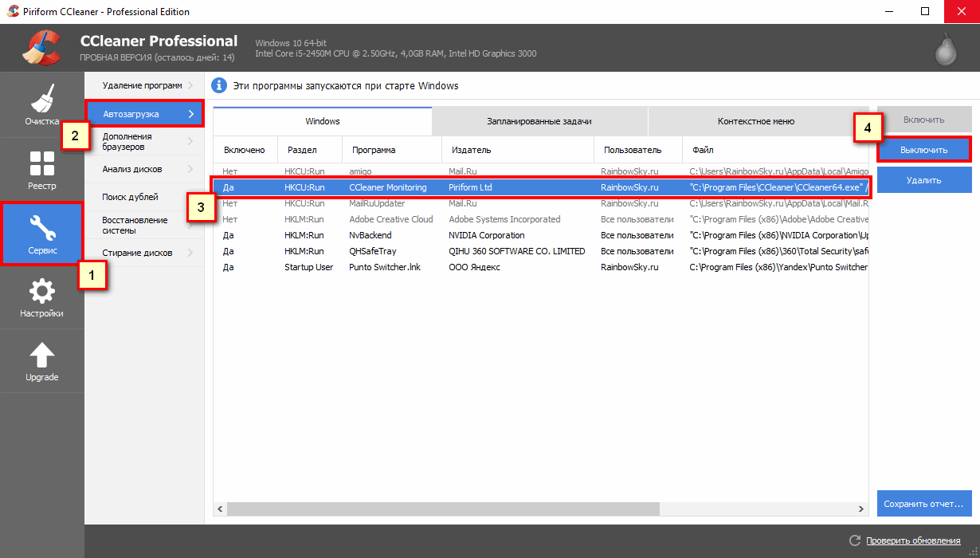Click the blue info icon above list
This screenshot has height=558, width=980.
point(219,85)
